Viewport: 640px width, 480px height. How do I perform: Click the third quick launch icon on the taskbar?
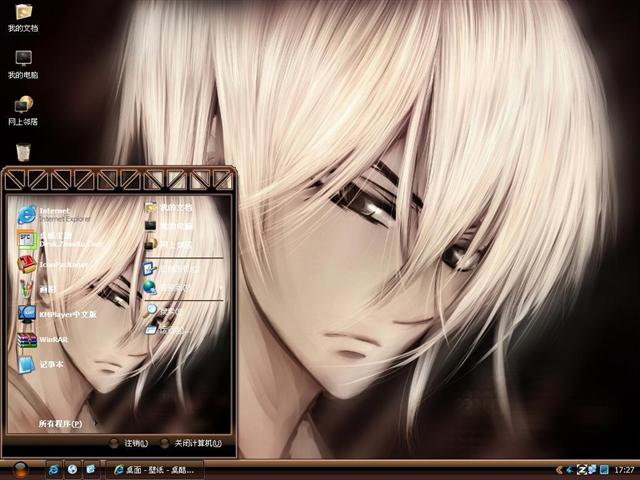pyautogui.click(x=91, y=469)
